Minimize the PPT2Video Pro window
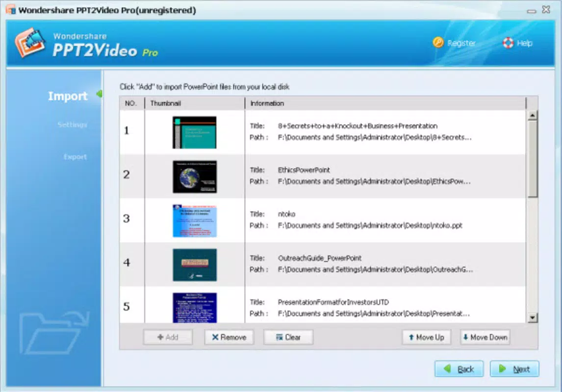Image resolution: width=562 pixels, height=392 pixels. tap(532, 11)
